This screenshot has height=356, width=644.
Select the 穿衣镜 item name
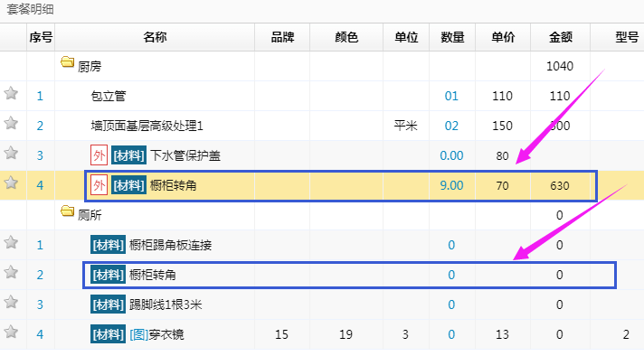point(166,334)
